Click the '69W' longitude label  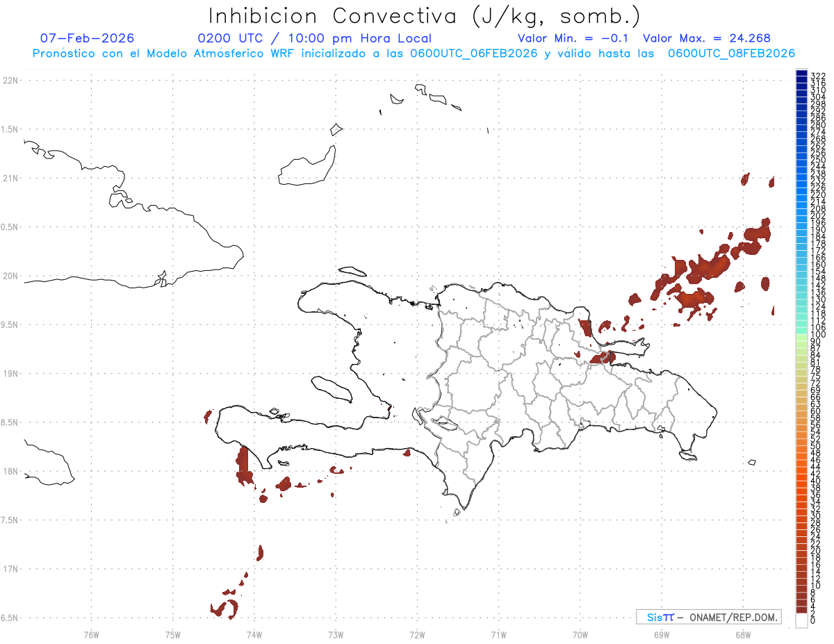pyautogui.click(x=662, y=634)
